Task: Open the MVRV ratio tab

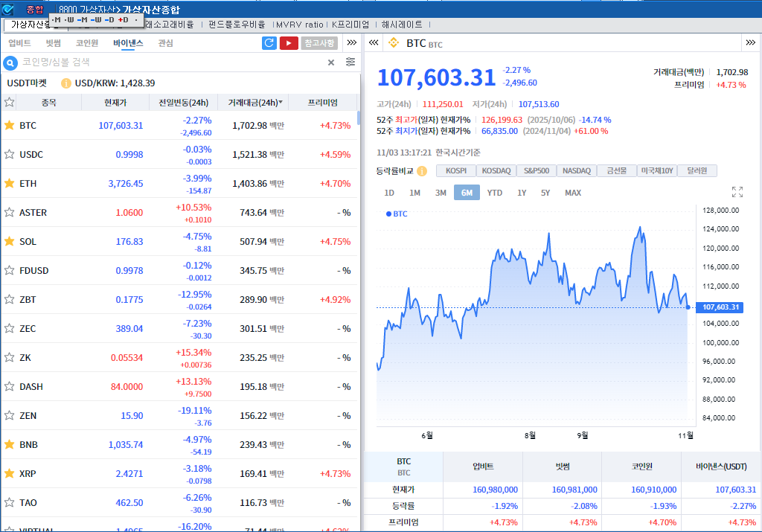Action: [x=298, y=25]
